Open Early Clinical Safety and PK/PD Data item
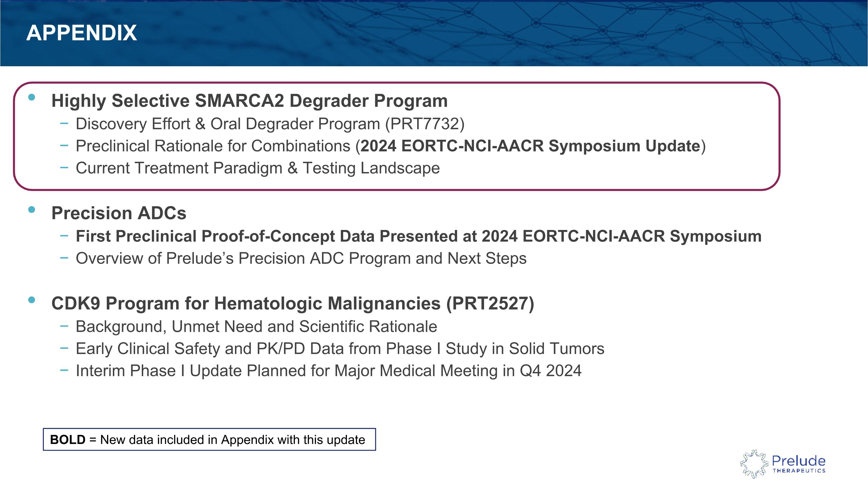The image size is (868, 488). point(340,349)
